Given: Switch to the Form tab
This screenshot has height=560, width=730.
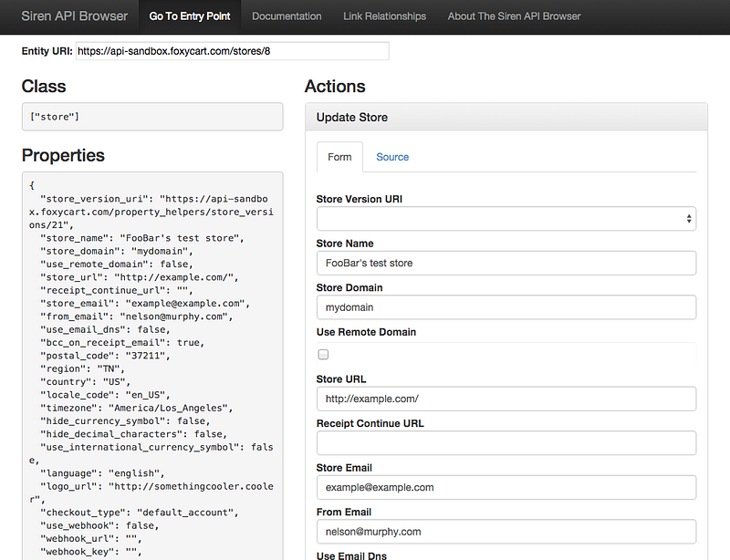Looking at the screenshot, I should [339, 158].
